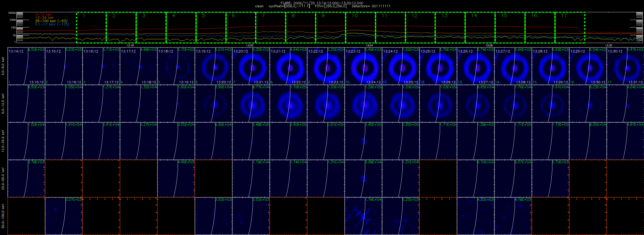Open the 6.0-12.0 keV image below 13:22:12
Viewport: 644px width, 235px height.
[326, 103]
